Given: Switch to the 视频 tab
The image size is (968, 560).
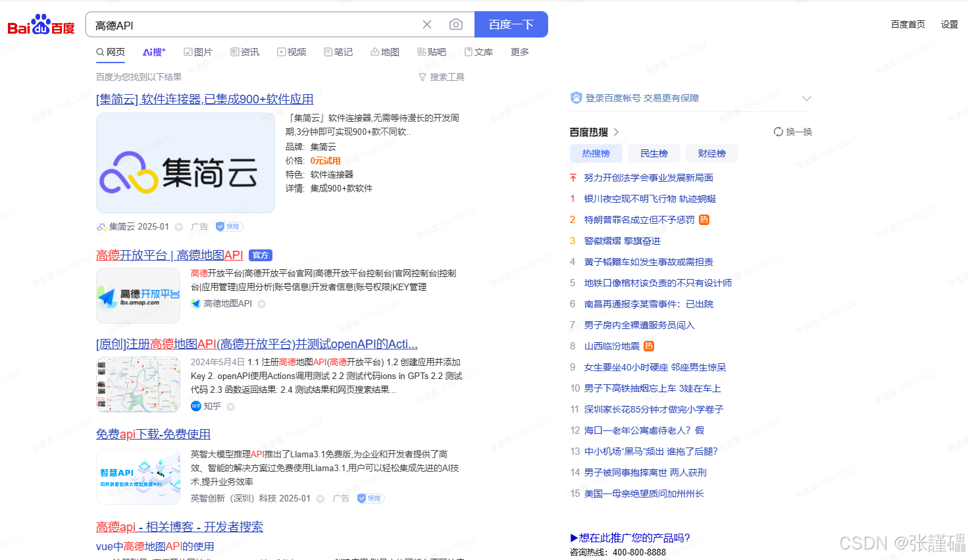Looking at the screenshot, I should [292, 52].
